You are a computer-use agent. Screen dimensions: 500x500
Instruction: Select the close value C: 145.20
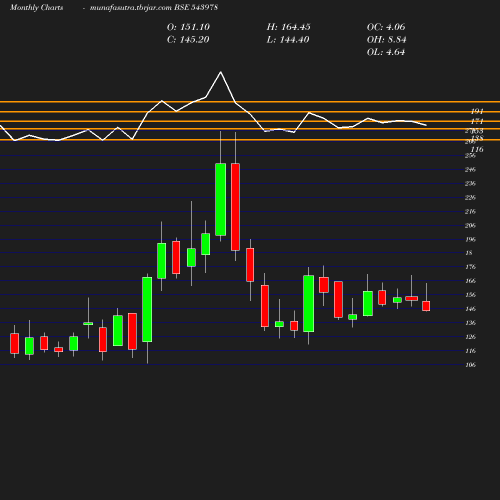point(188,40)
